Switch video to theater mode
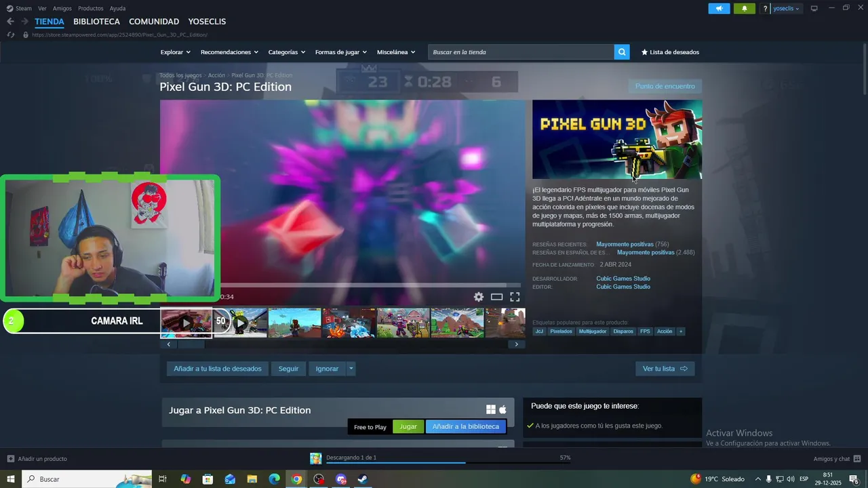The width and height of the screenshot is (868, 488). pyautogui.click(x=497, y=297)
